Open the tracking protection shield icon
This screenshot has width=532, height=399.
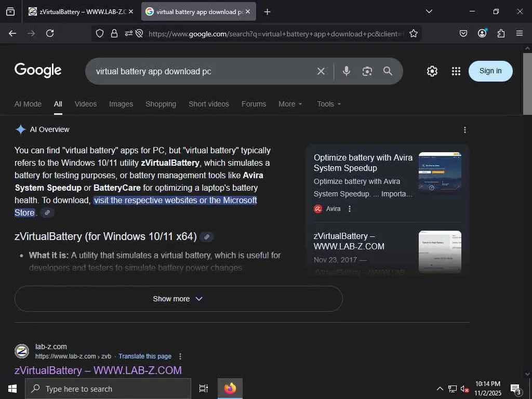coord(99,33)
